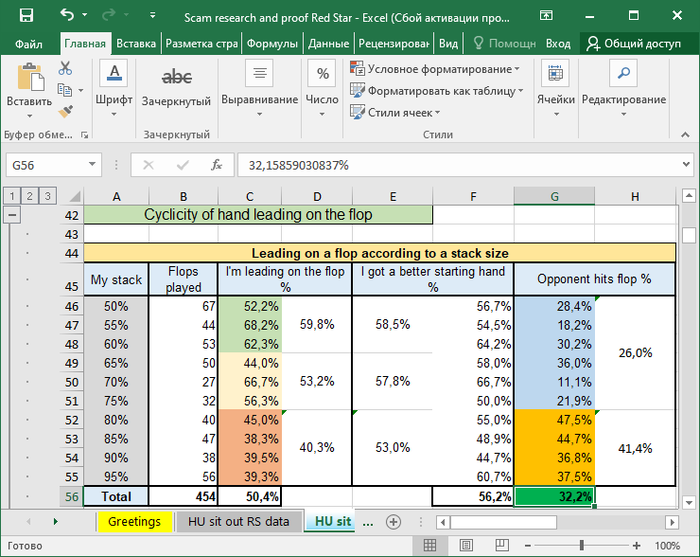Cancel formula entry X icon
700x557 pixels.
149,165
